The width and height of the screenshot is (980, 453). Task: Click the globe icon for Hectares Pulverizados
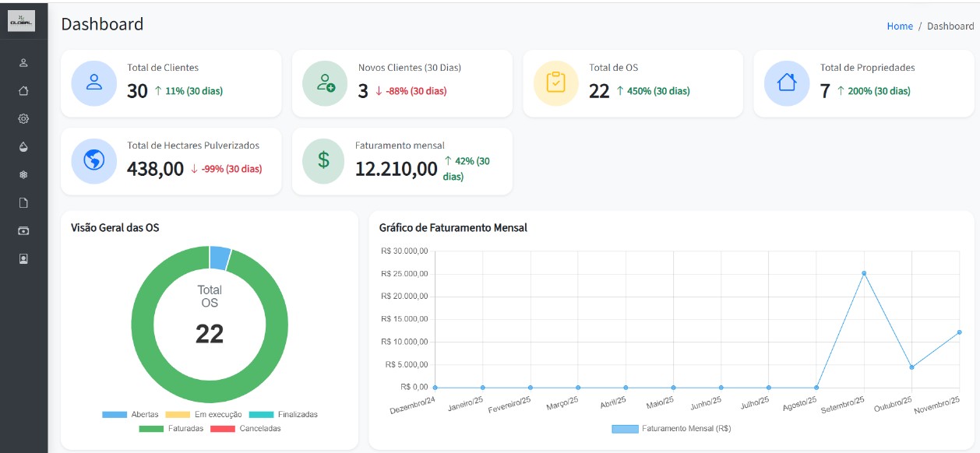94,160
